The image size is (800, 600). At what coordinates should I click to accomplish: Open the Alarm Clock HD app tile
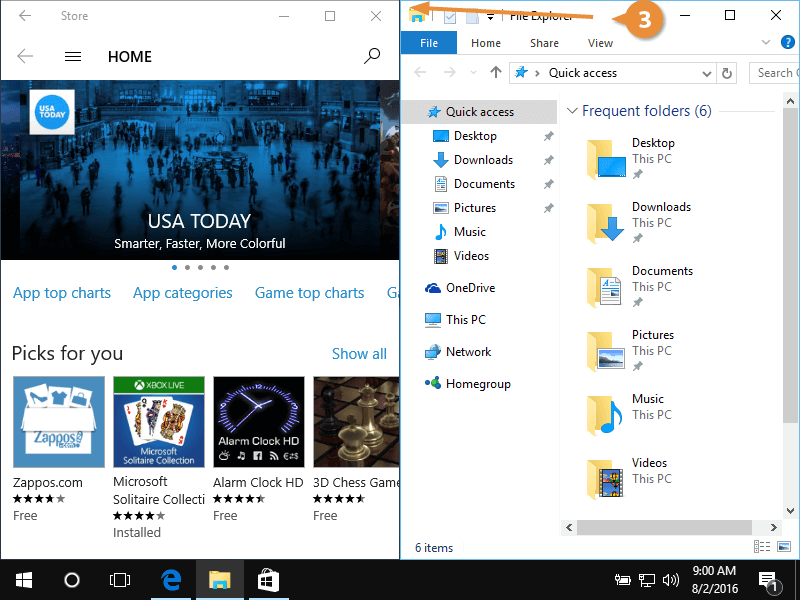[259, 422]
